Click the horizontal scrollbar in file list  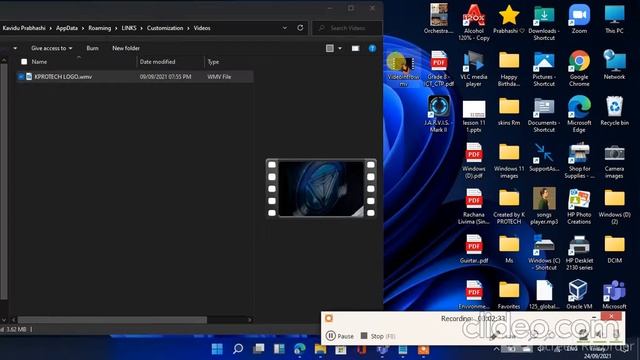click(x=112, y=320)
